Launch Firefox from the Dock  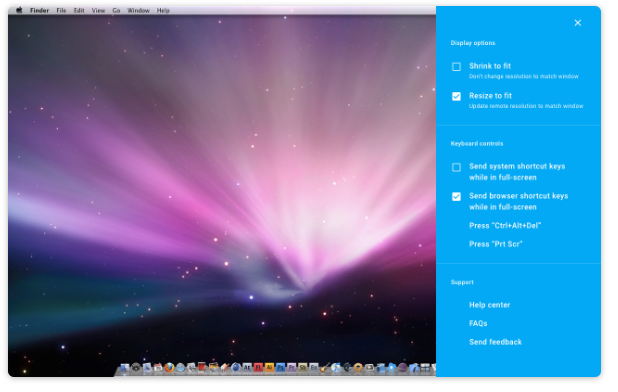click(169, 368)
